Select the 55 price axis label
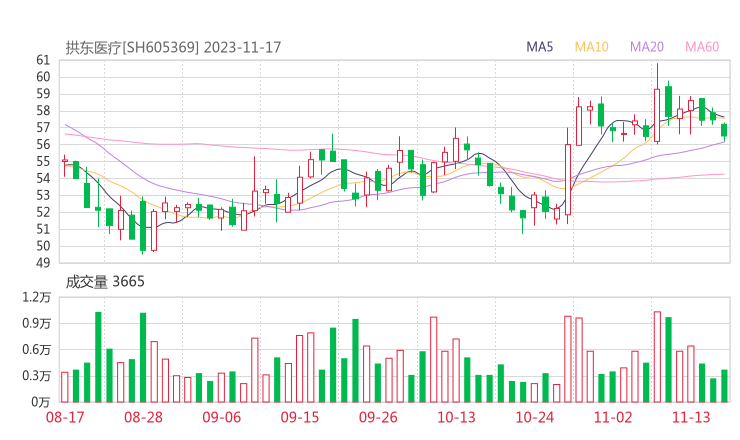Viewport: 740px width, 440px height. (43, 161)
